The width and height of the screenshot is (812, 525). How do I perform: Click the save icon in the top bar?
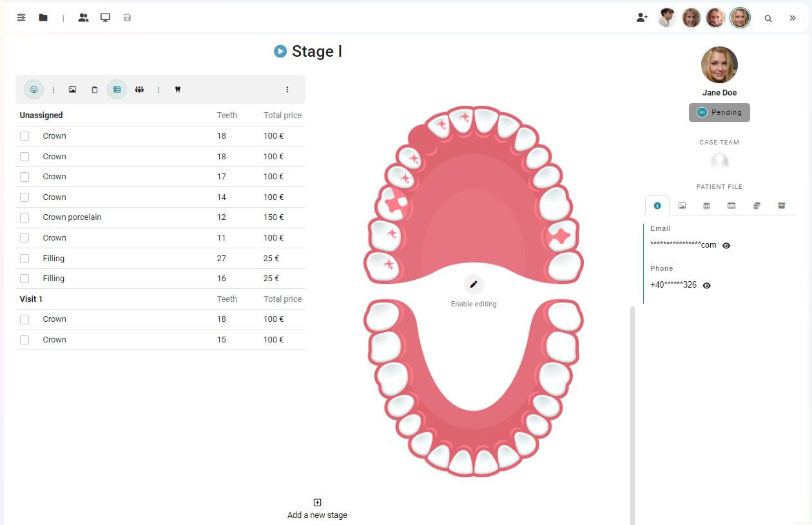click(127, 17)
